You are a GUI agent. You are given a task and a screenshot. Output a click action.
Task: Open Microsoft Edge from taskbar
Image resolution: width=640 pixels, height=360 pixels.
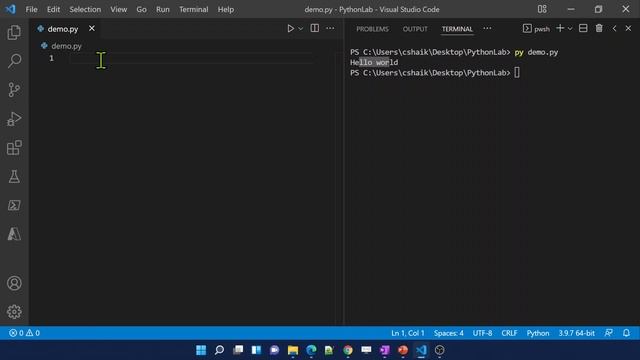pyautogui.click(x=311, y=350)
